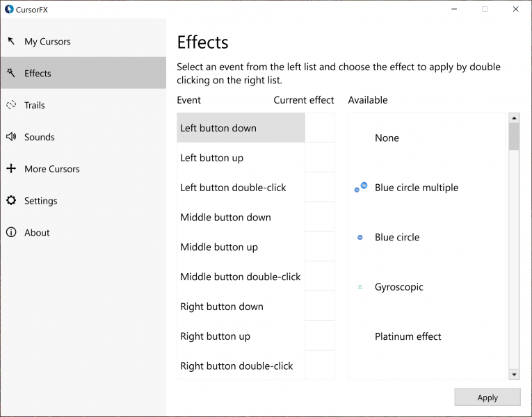Viewport: 532px width, 417px height.
Task: Click the Blue circle multiple effect icon
Action: tap(360, 188)
